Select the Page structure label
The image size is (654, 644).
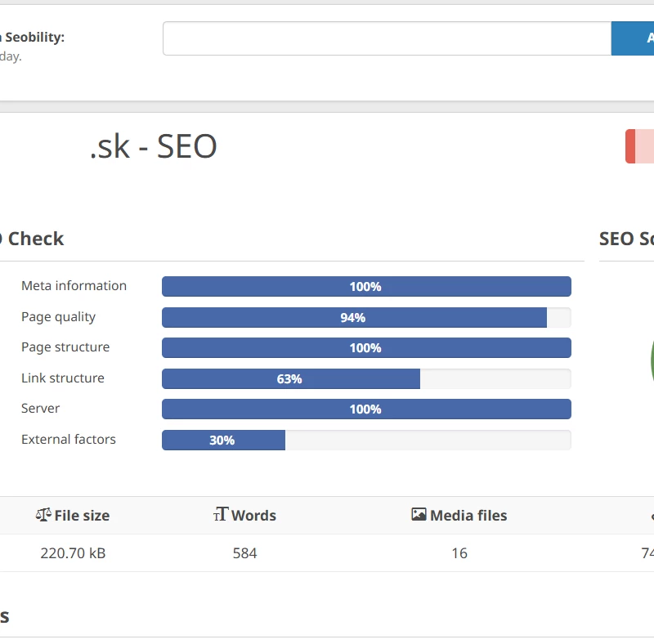(x=65, y=347)
